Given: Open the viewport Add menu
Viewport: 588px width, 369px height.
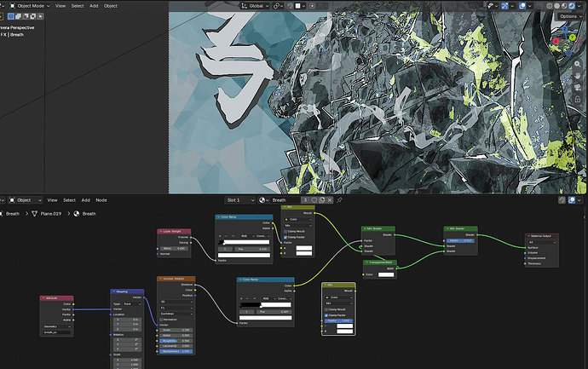Looking at the screenshot, I should click(94, 6).
